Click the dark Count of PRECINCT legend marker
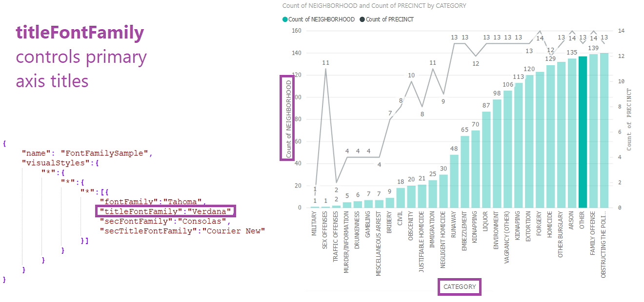644x302 pixels. (362, 19)
